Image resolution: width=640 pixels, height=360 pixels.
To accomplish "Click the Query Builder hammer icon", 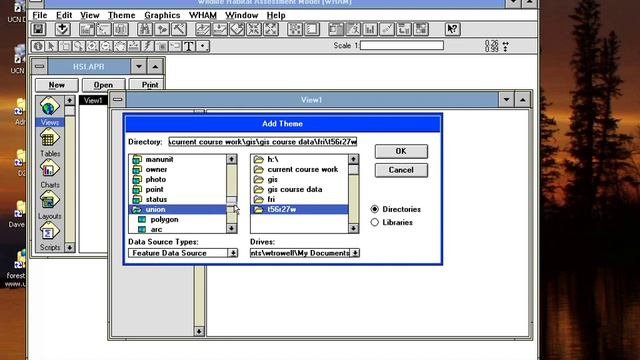I will click(179, 29).
